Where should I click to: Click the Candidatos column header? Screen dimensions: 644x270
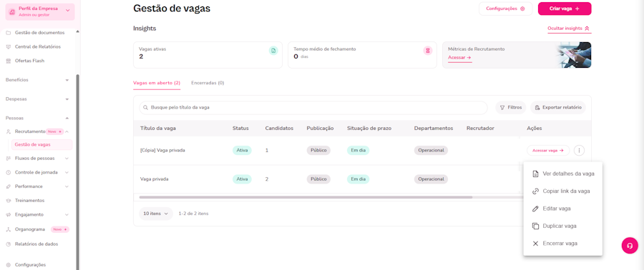pos(279,129)
